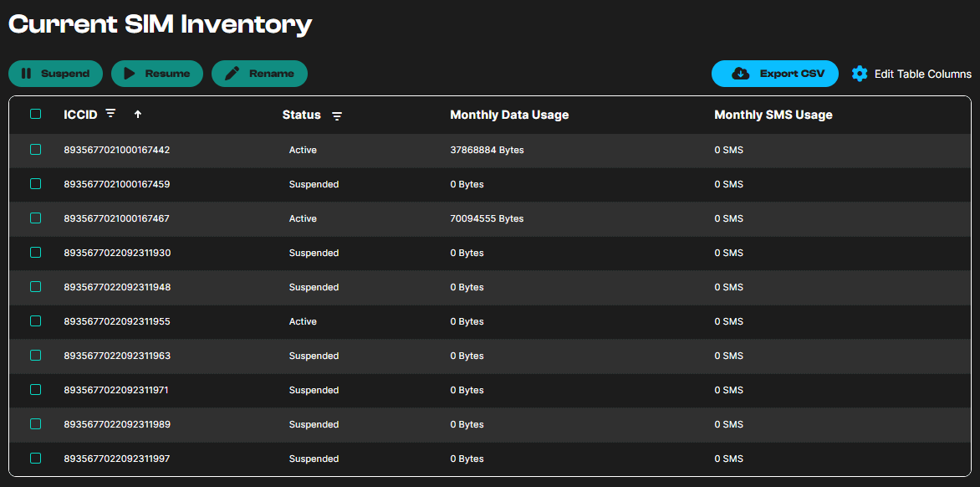
Task: Check the row for ICCID ending 311955
Action: tap(35, 321)
